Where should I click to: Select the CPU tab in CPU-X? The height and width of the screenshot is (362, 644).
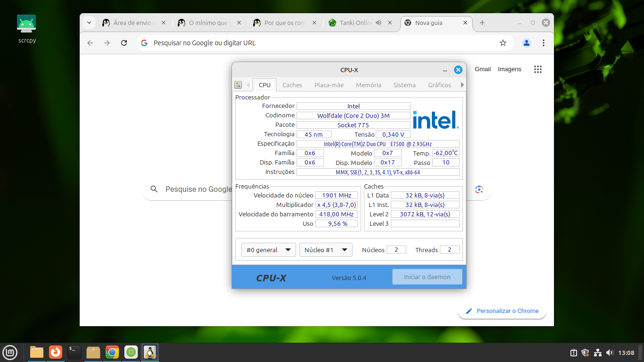click(x=264, y=85)
